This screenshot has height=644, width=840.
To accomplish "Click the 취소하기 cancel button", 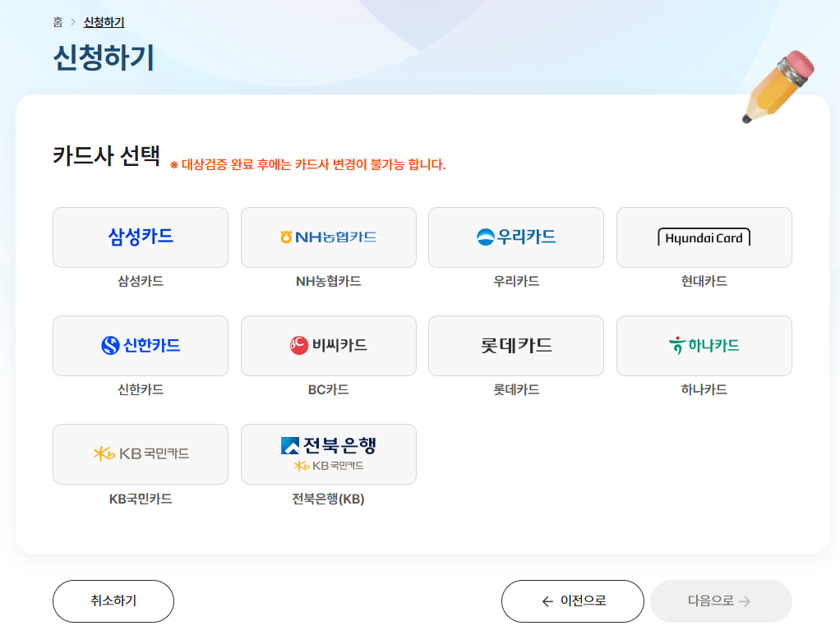I will coord(113,600).
